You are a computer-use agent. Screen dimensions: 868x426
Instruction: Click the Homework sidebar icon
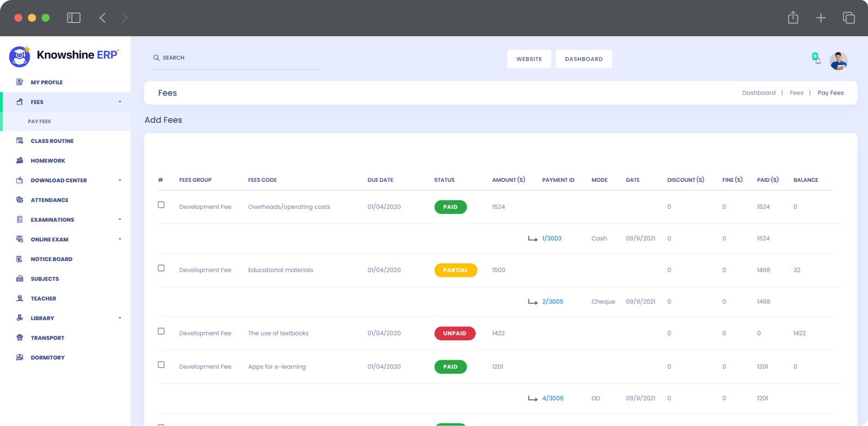(20, 161)
